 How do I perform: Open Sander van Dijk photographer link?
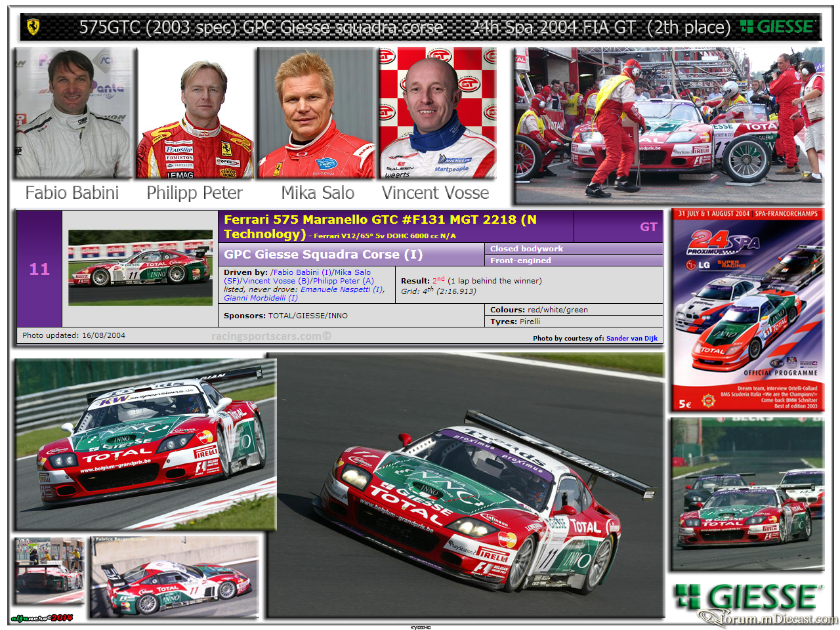coord(632,339)
